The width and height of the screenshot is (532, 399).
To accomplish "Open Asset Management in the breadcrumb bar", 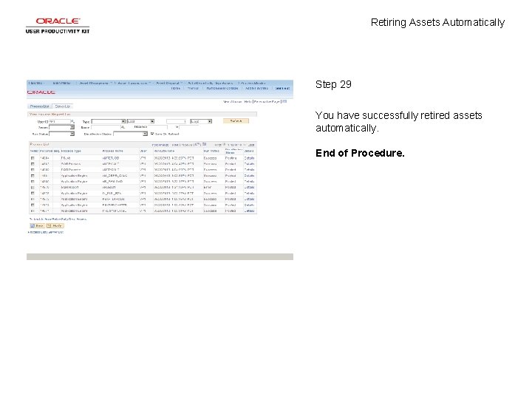I will 94,83.
